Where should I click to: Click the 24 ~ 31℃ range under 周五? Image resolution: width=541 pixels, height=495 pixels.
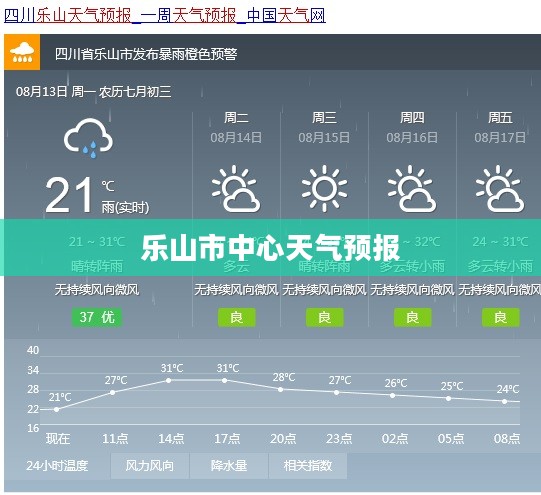click(500, 241)
